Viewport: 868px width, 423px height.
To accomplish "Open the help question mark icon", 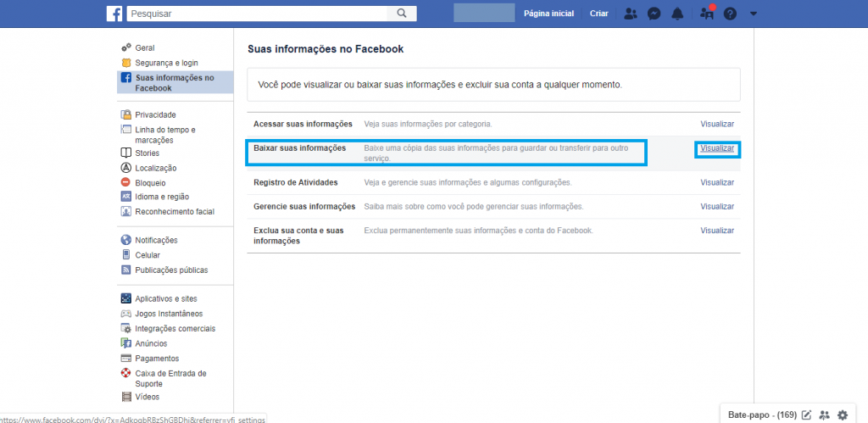I will (x=730, y=14).
